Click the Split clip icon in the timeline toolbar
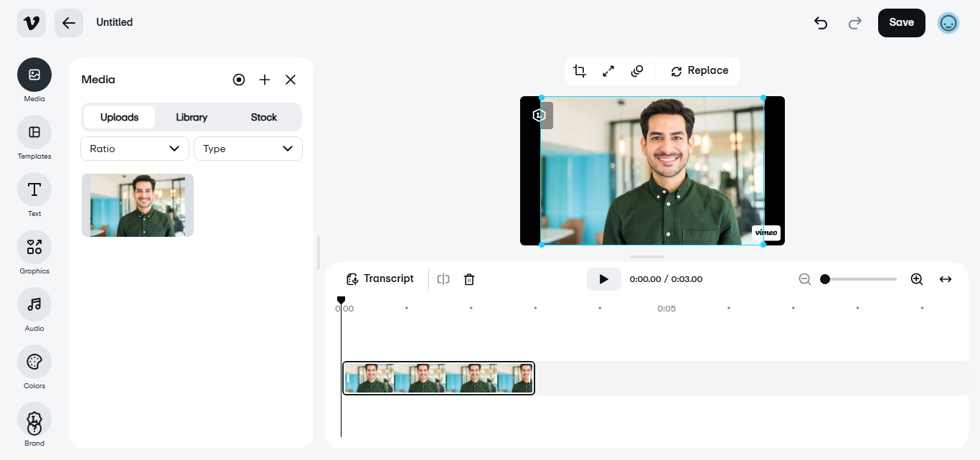The width and height of the screenshot is (980, 460). [443, 278]
